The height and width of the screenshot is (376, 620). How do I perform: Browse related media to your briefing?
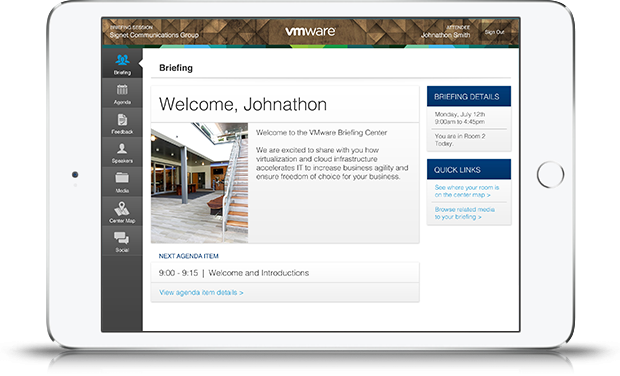pos(465,213)
